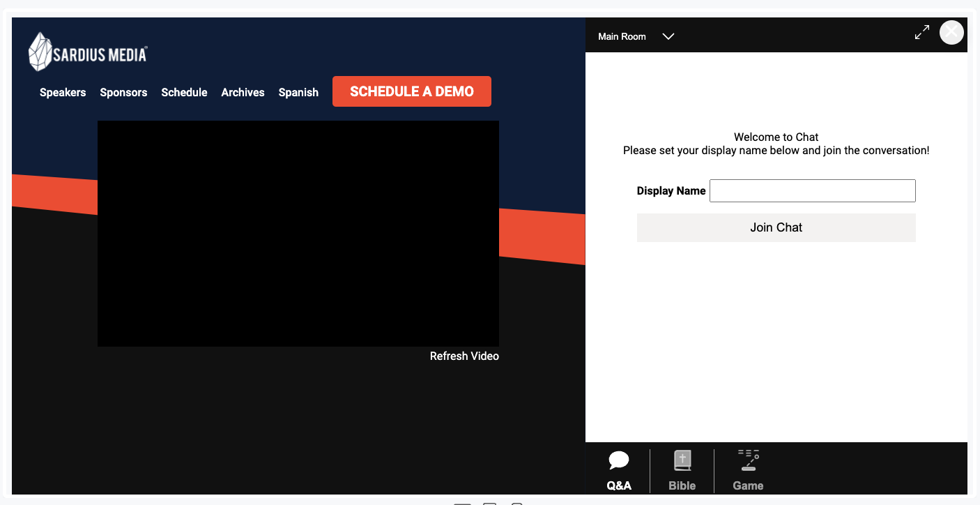Screen dimensions: 980x505
Task: Expand the Main Room dropdown chevron
Action: click(668, 36)
